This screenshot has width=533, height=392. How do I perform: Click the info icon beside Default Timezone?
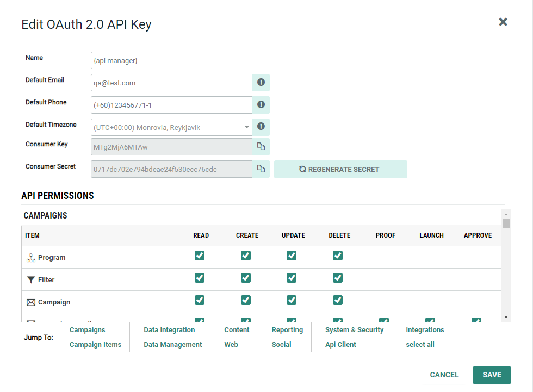[x=261, y=127]
